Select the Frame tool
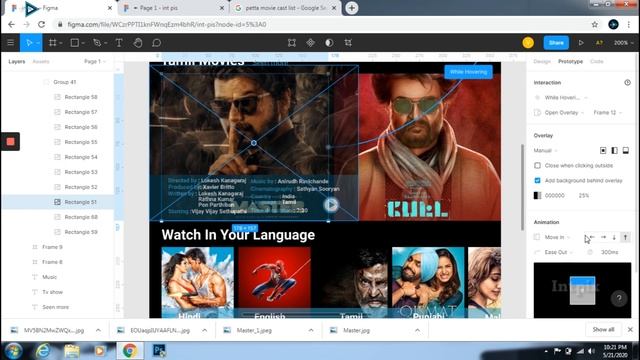The width and height of the screenshot is (640, 360). pos(53,43)
